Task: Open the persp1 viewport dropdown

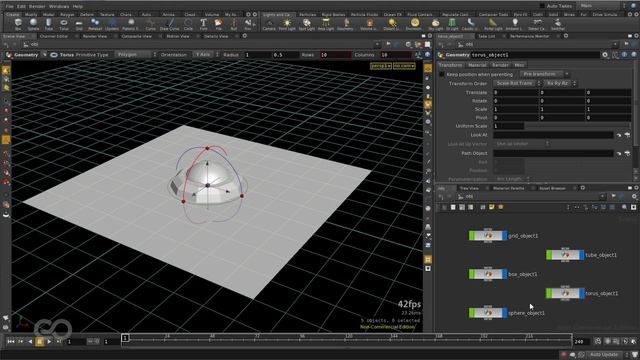Action: point(381,66)
